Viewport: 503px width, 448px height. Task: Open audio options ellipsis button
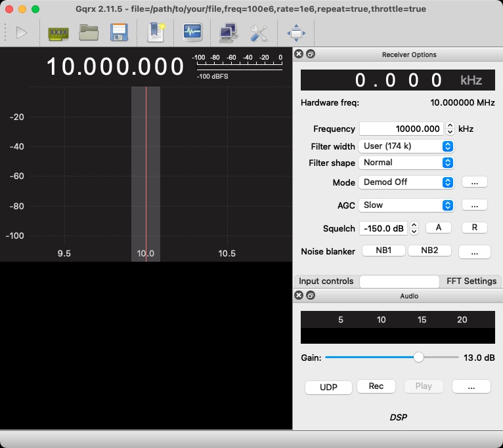point(471,386)
